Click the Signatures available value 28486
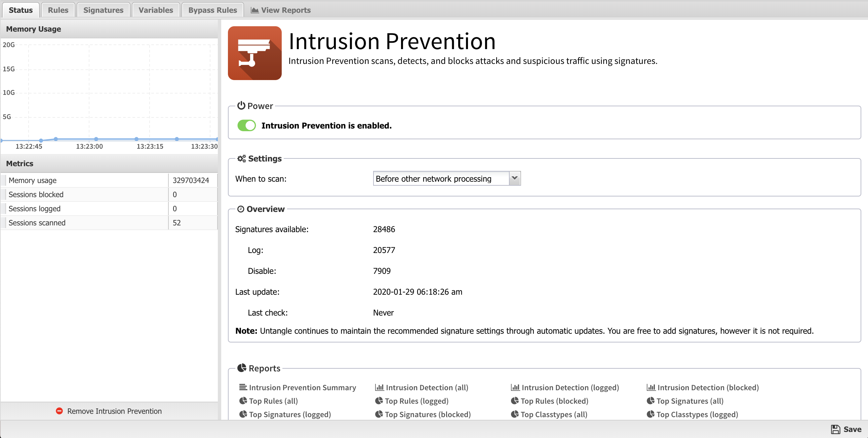Viewport: 868px width, 438px height. click(384, 229)
